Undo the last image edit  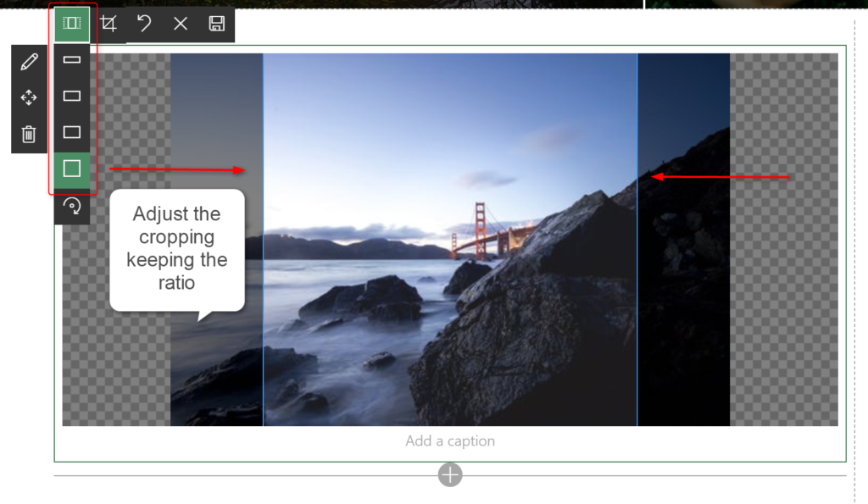(144, 24)
